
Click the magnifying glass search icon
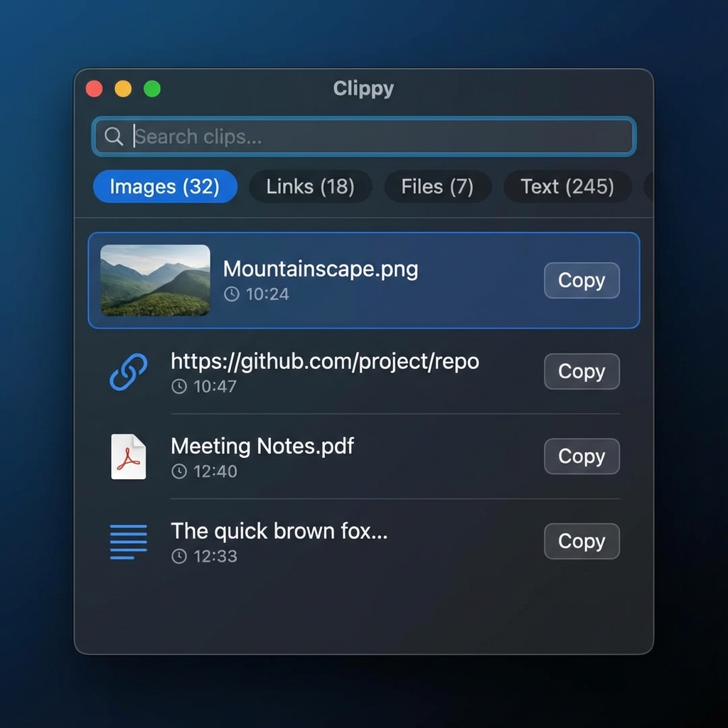tap(114, 136)
